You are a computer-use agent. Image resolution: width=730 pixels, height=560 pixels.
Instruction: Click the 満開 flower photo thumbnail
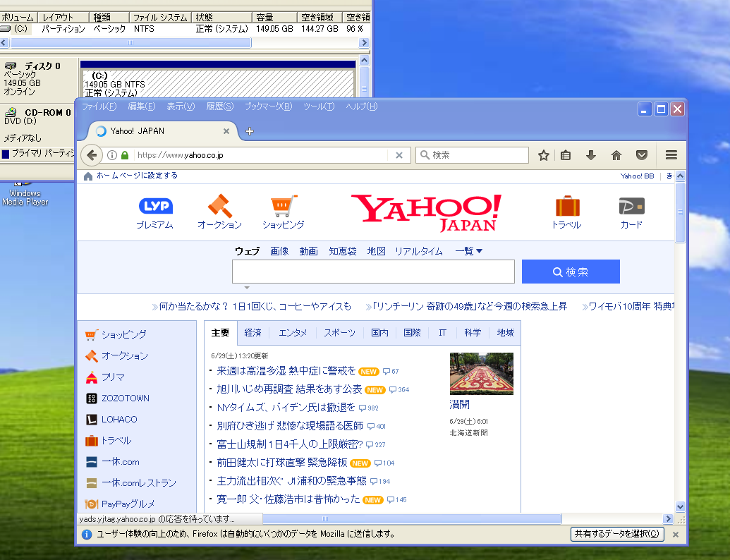[x=482, y=372]
